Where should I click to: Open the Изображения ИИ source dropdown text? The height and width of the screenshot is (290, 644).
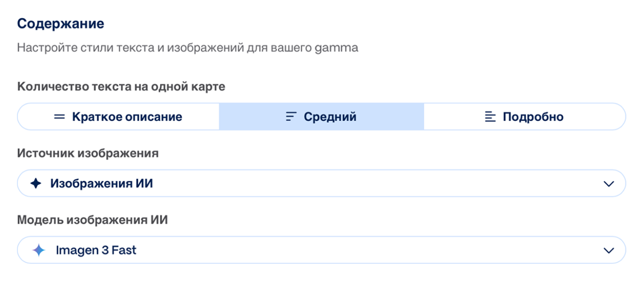(x=101, y=184)
